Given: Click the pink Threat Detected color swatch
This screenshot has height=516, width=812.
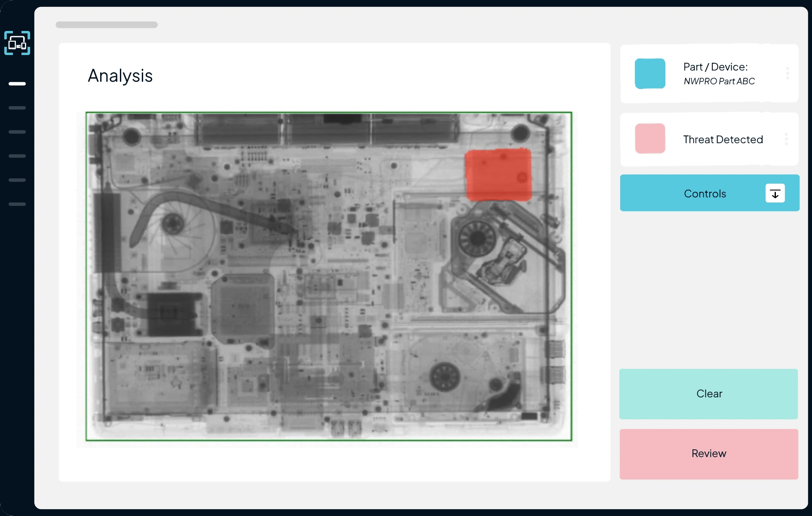Looking at the screenshot, I should pos(650,138).
